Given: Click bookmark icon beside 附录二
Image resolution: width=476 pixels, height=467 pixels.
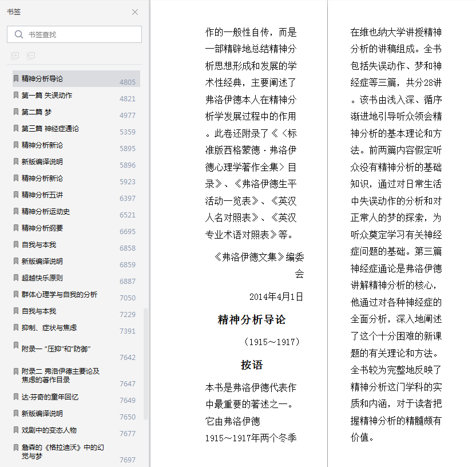Looking at the screenshot, I should [16, 371].
